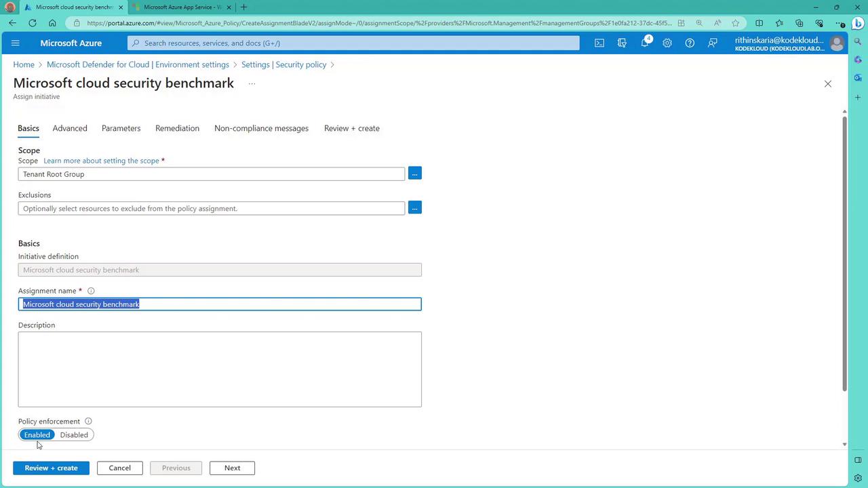Open browser Favorites list
868x488 pixels.
tap(778, 23)
